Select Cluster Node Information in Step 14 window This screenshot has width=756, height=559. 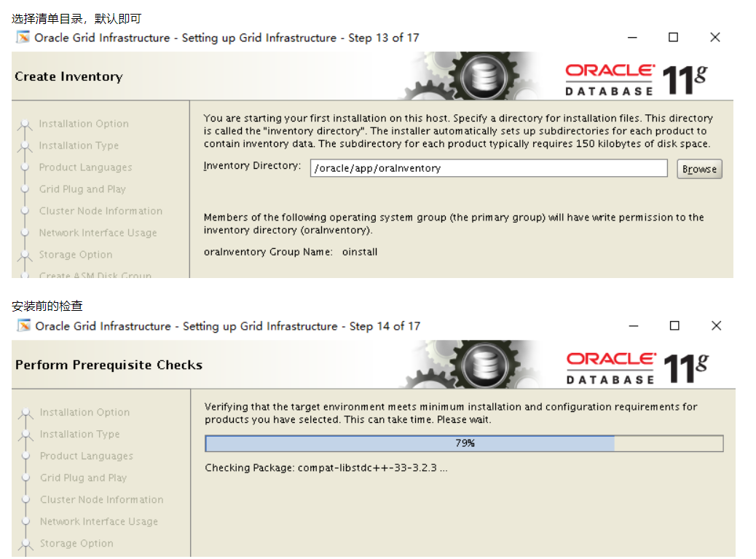(x=102, y=499)
